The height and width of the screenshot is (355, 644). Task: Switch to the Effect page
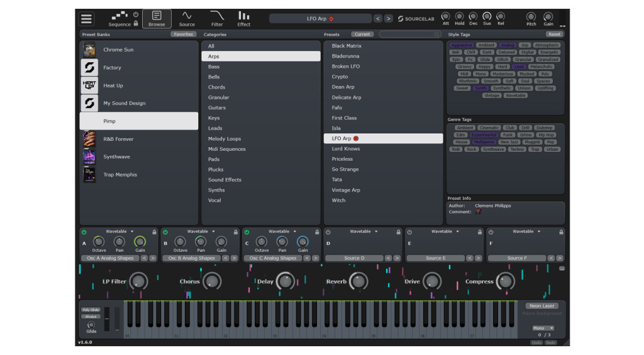pos(243,19)
